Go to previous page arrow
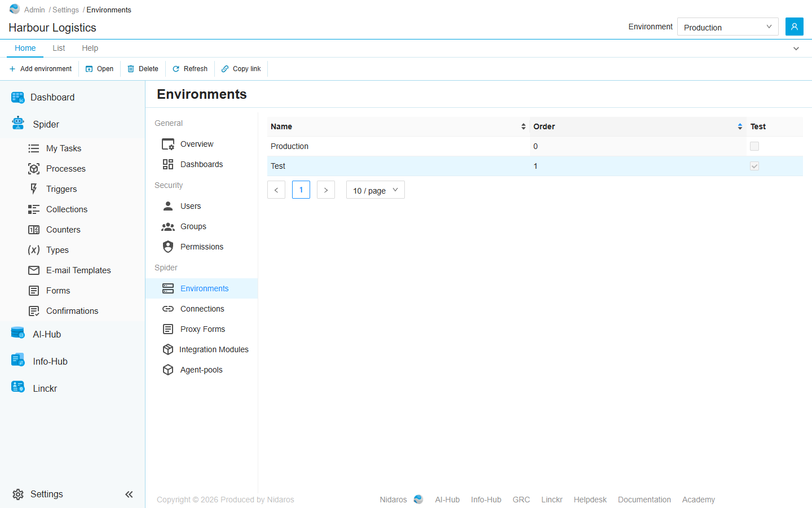812x508 pixels. tap(276, 190)
